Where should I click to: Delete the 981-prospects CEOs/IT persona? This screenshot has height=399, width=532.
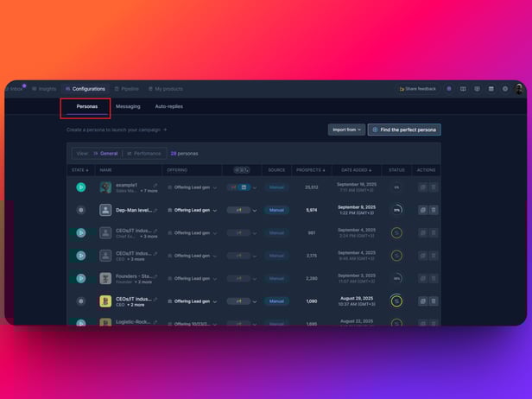434,233
